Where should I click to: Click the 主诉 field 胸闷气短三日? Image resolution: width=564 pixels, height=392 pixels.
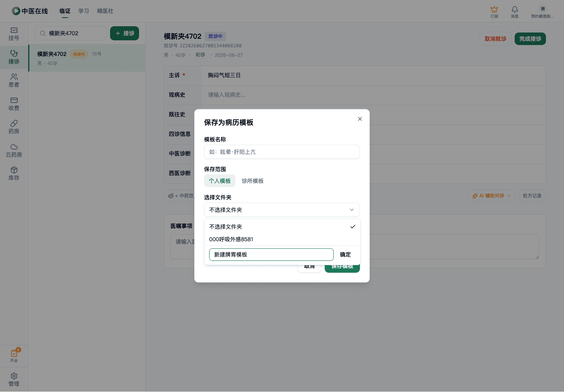(374, 76)
